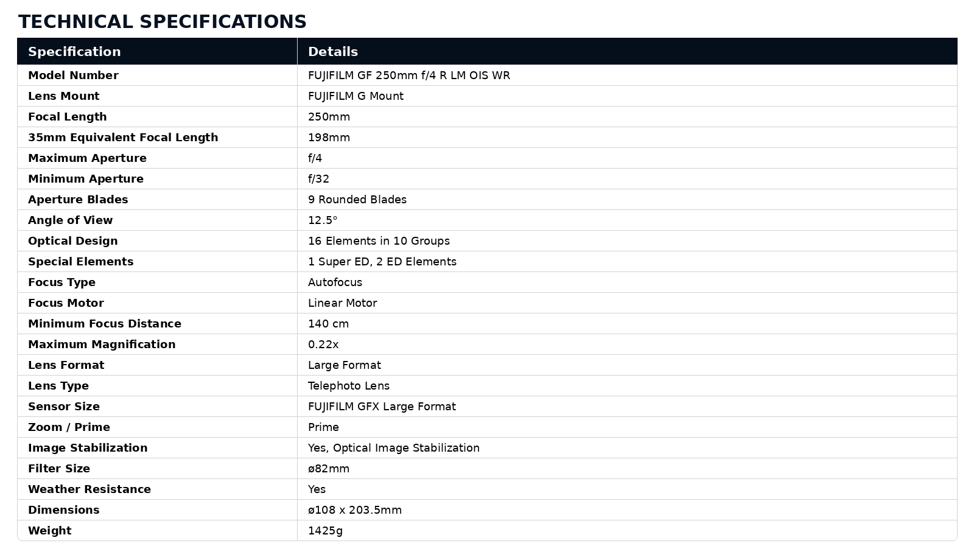Select the Technical Specifications heading

163,22
